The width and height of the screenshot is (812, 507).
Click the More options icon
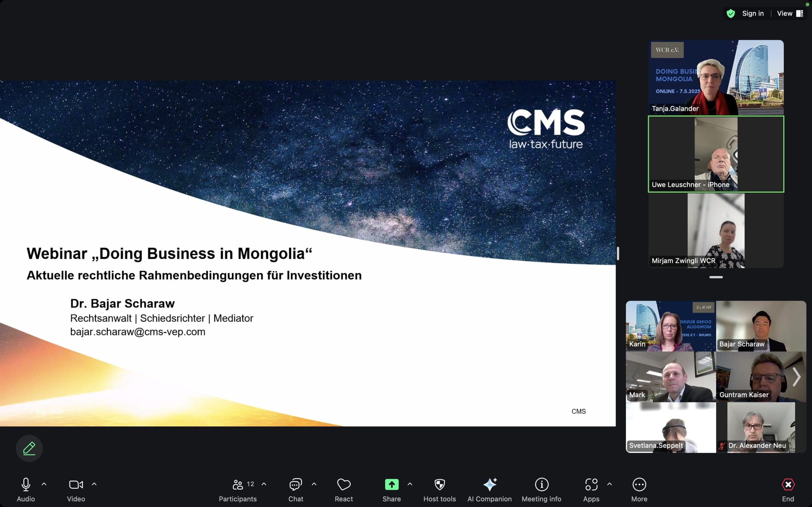click(x=639, y=485)
